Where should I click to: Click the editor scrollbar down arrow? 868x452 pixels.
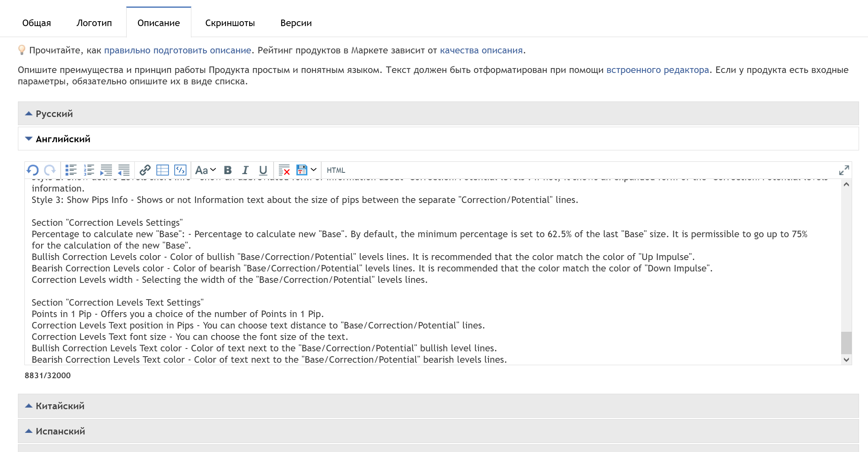coord(846,359)
